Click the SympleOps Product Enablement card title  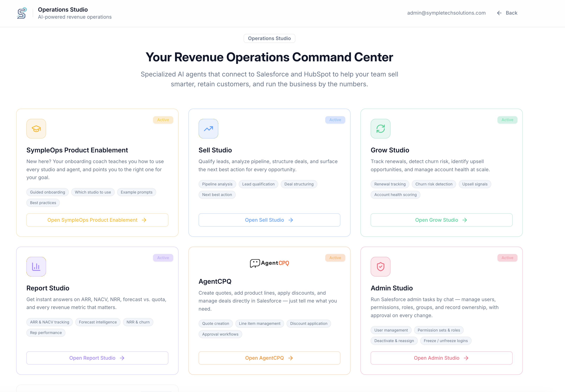click(77, 150)
